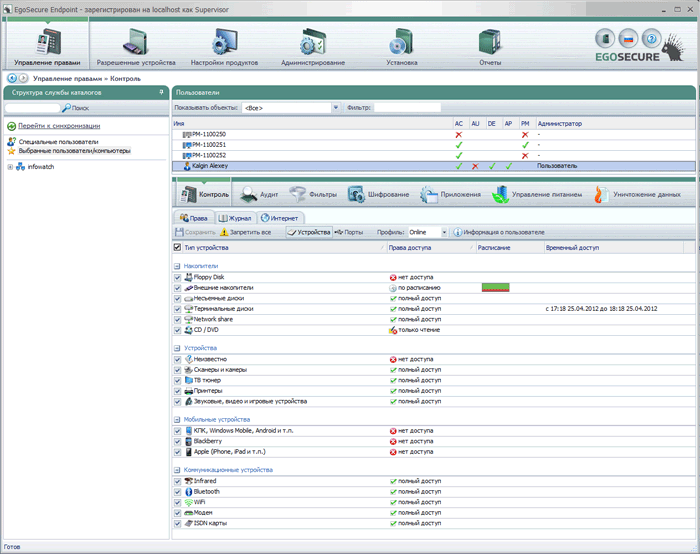
Task: Open the Фильтры funnel icon
Action: point(297,195)
